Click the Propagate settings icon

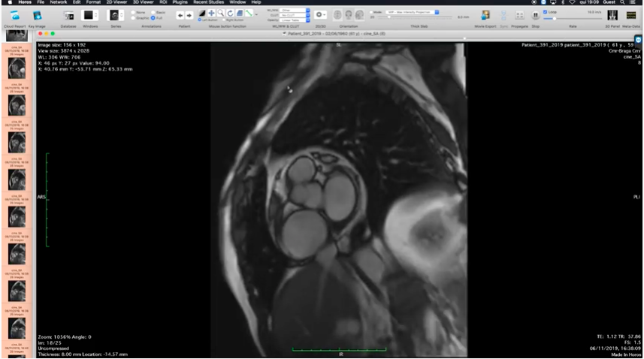coord(519,16)
